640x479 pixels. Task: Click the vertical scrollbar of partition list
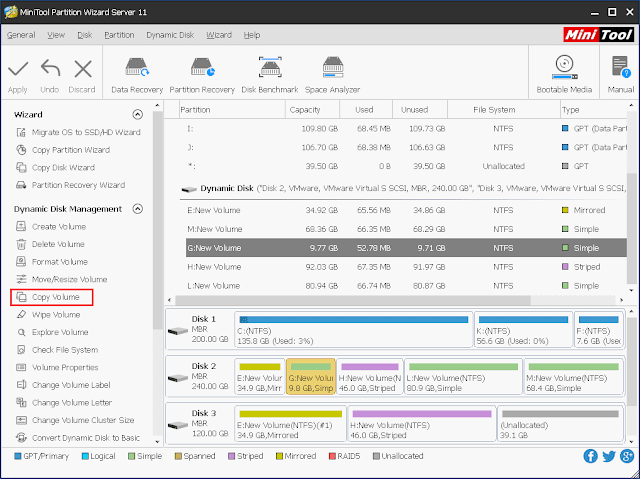631,228
